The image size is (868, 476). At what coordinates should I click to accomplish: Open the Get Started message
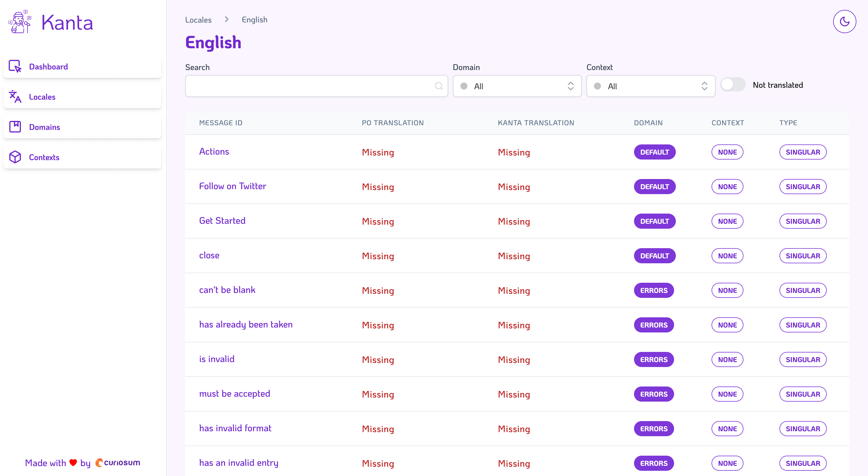pos(222,221)
